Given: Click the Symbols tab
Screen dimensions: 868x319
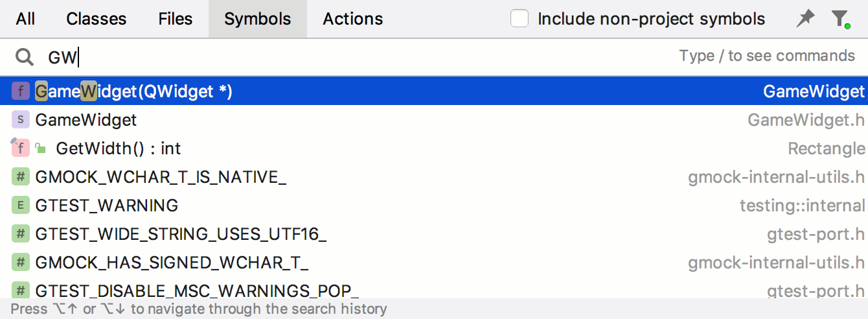Looking at the screenshot, I should tap(258, 19).
